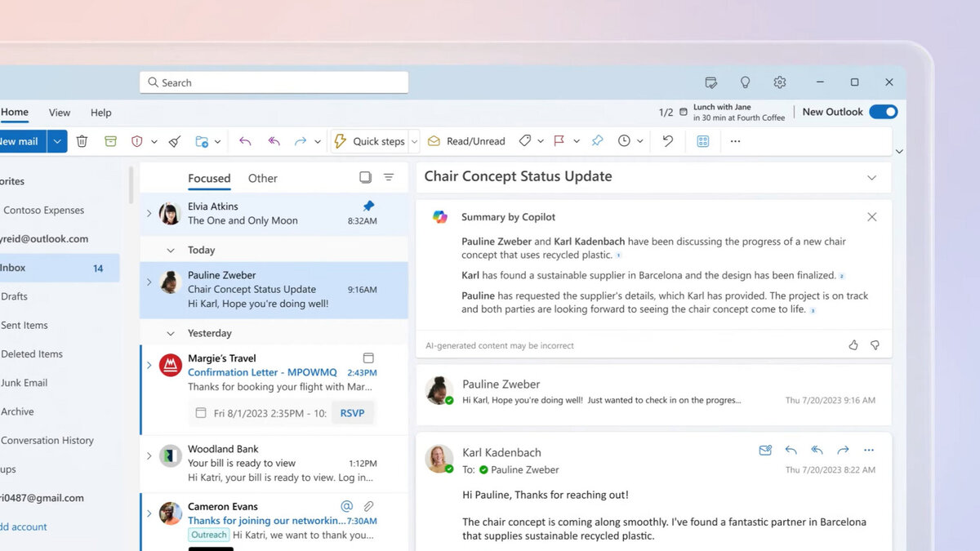This screenshot has width=980, height=551.
Task: Switch to the Other inbox tab
Action: coord(263,178)
